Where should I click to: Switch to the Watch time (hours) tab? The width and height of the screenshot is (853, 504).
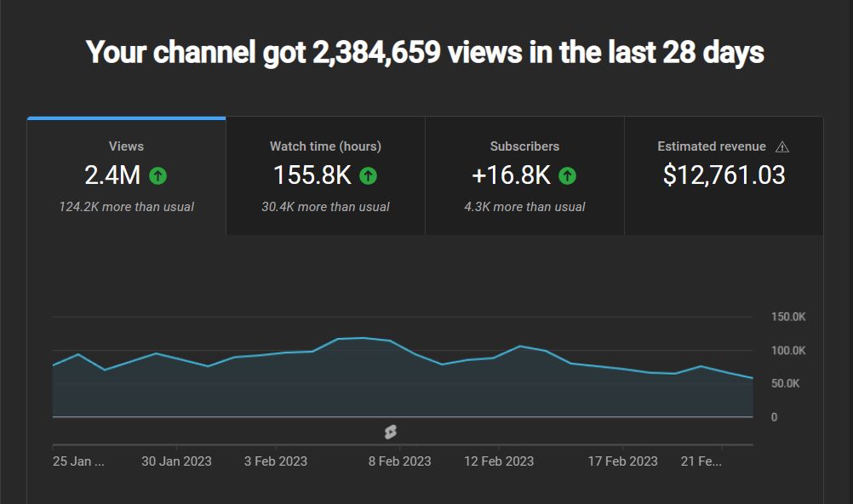[x=325, y=175]
